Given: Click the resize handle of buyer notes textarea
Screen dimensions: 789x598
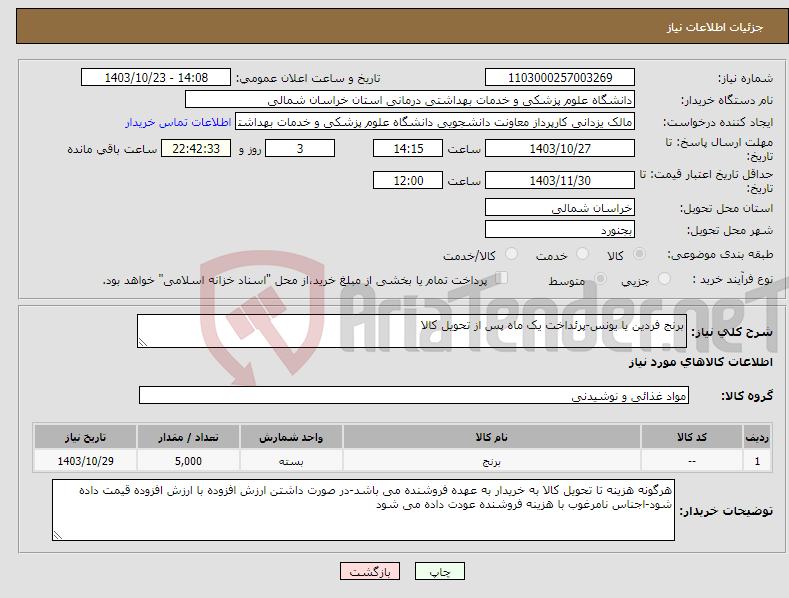Looking at the screenshot, I should [57, 536].
